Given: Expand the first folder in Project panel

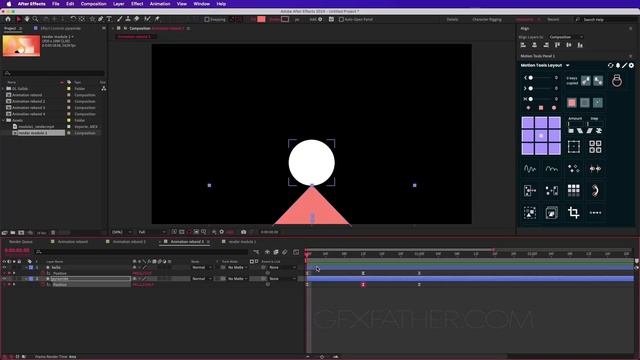Looking at the screenshot, I should 3,89.
